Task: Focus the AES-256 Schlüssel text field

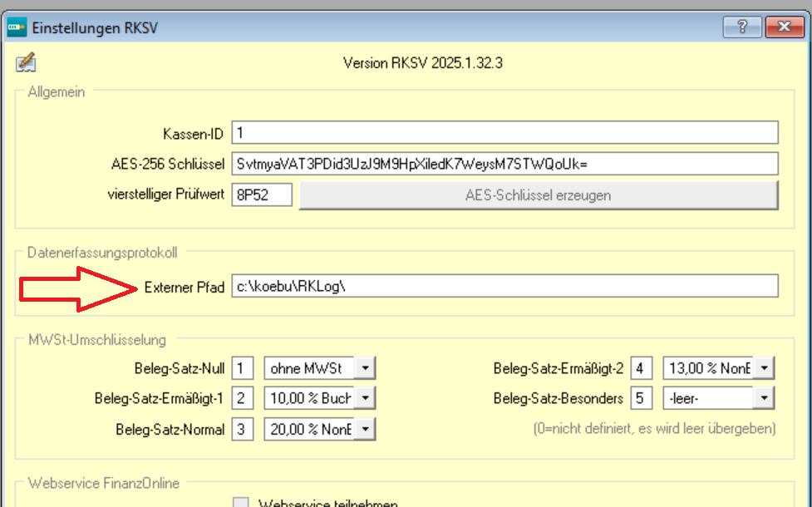Action: pyautogui.click(x=505, y=164)
